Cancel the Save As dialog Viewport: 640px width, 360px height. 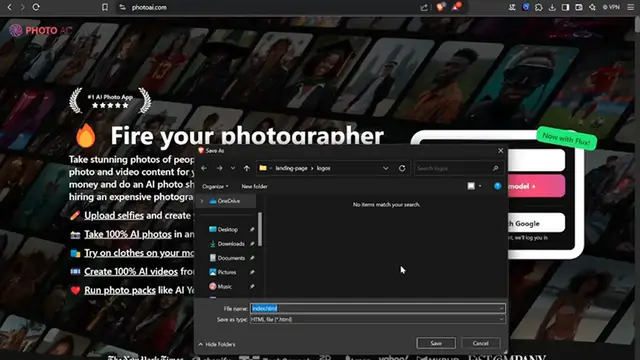click(x=481, y=343)
